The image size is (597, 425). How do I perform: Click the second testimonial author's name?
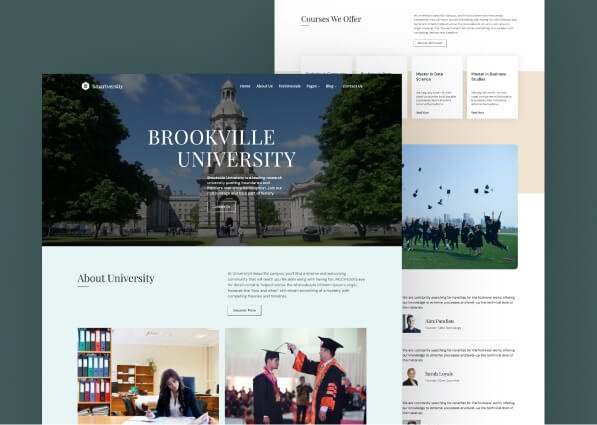coord(439,374)
